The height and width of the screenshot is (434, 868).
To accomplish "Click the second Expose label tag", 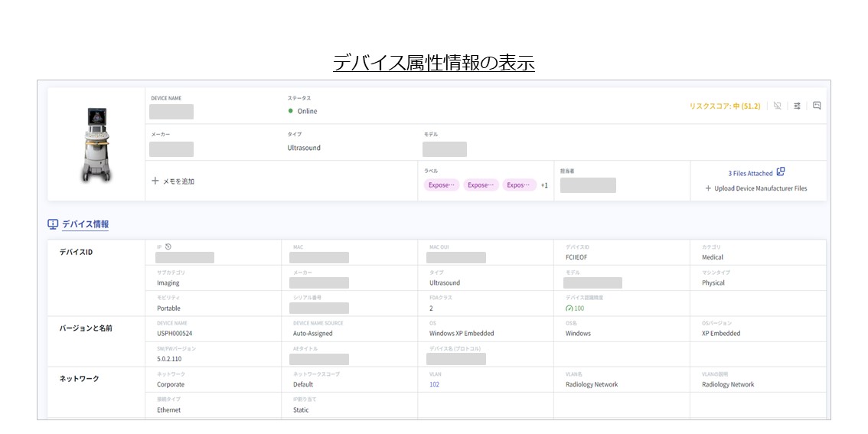I will coord(481,185).
